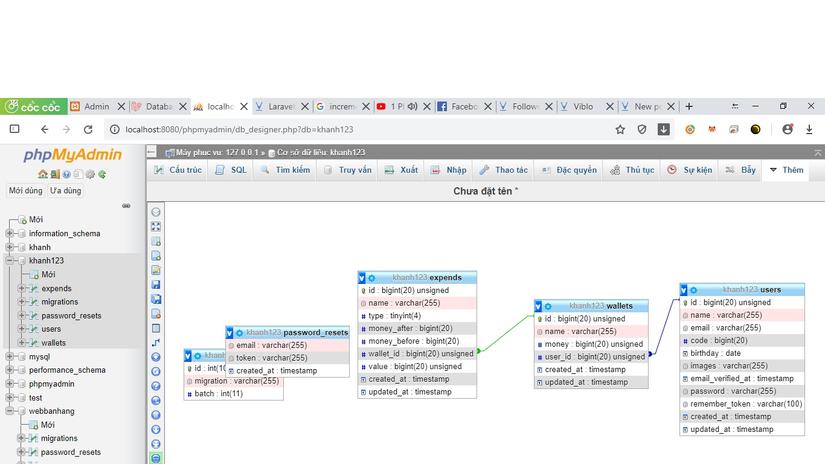Collapse the expends table with V toggle
825x464 pixels.
point(362,278)
